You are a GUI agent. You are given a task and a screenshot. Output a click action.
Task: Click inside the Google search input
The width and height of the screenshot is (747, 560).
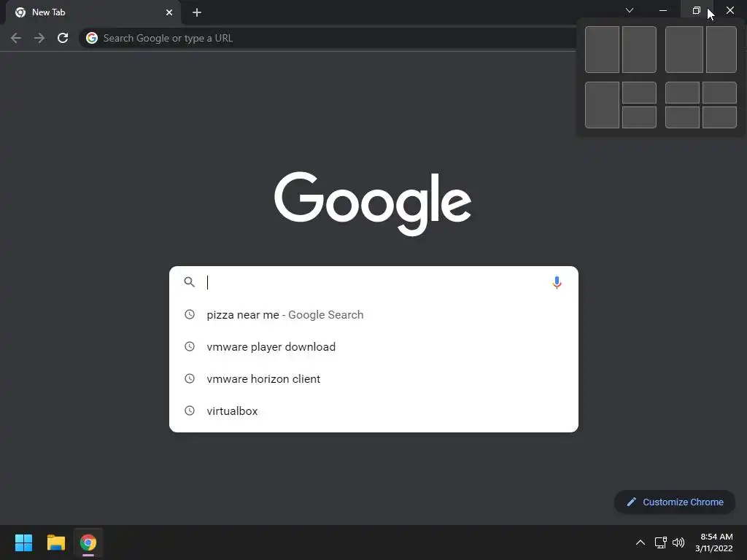[x=374, y=282]
